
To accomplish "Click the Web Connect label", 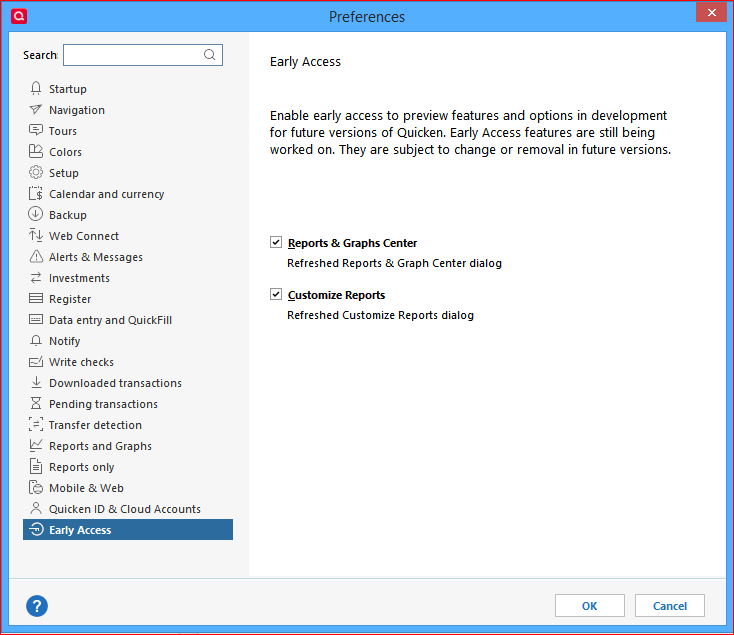I will coord(84,236).
